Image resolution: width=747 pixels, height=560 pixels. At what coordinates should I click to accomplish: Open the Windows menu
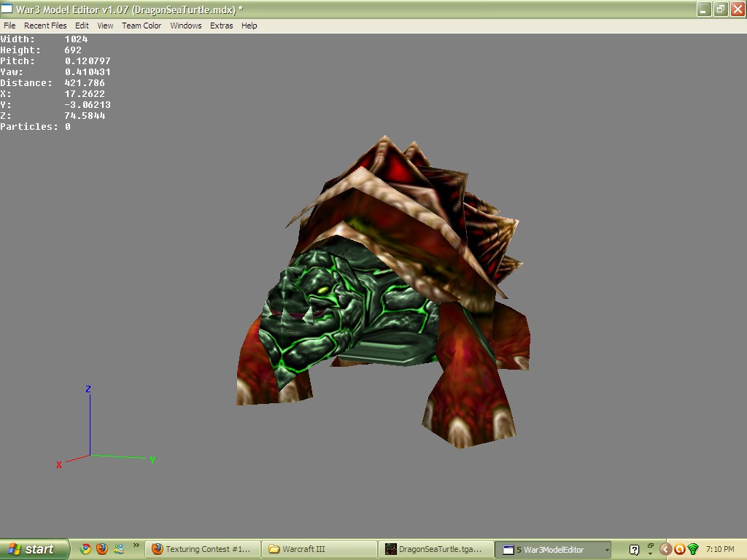coord(186,26)
